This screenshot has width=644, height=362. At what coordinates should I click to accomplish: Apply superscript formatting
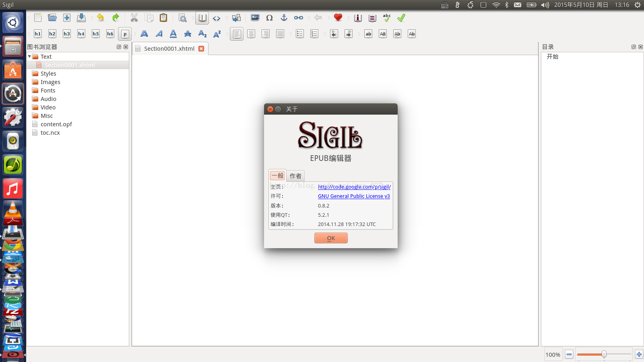[217, 34]
